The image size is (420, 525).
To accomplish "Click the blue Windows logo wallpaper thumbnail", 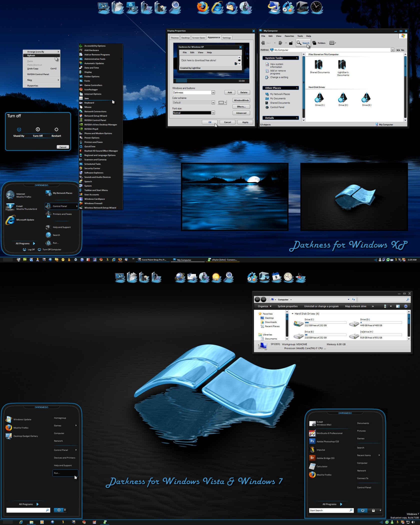I will (x=354, y=196).
